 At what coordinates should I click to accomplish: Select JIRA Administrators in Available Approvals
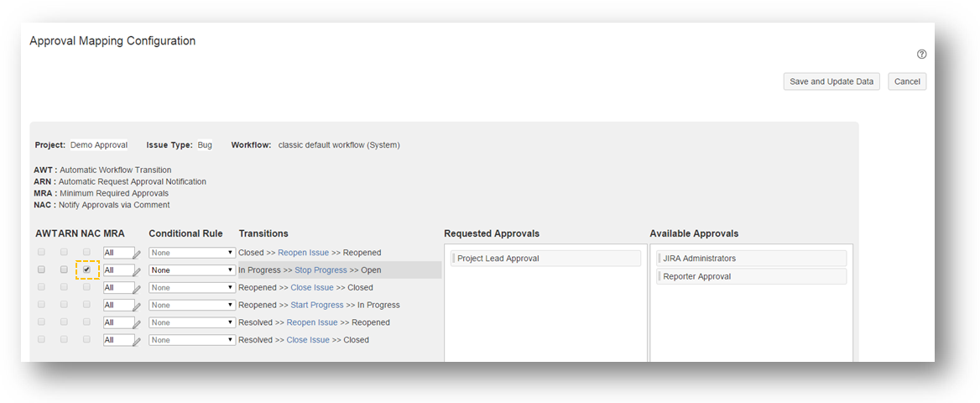[x=752, y=259]
